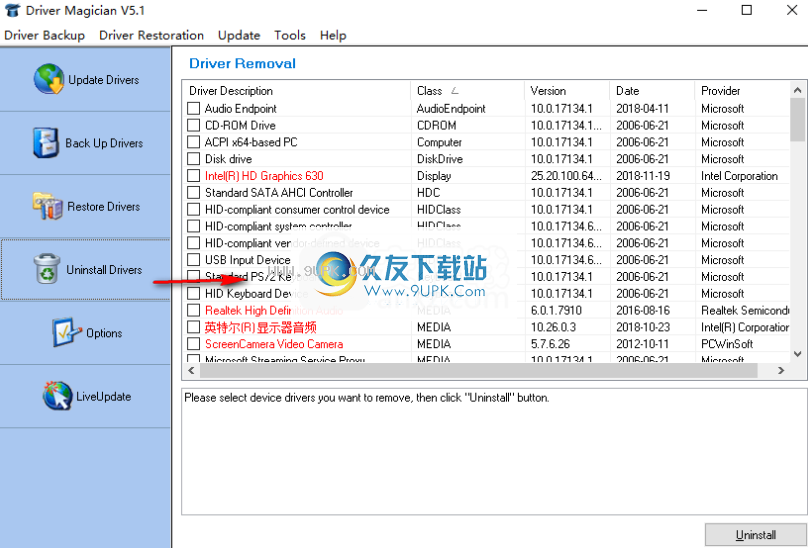Open the Help menu

(333, 35)
